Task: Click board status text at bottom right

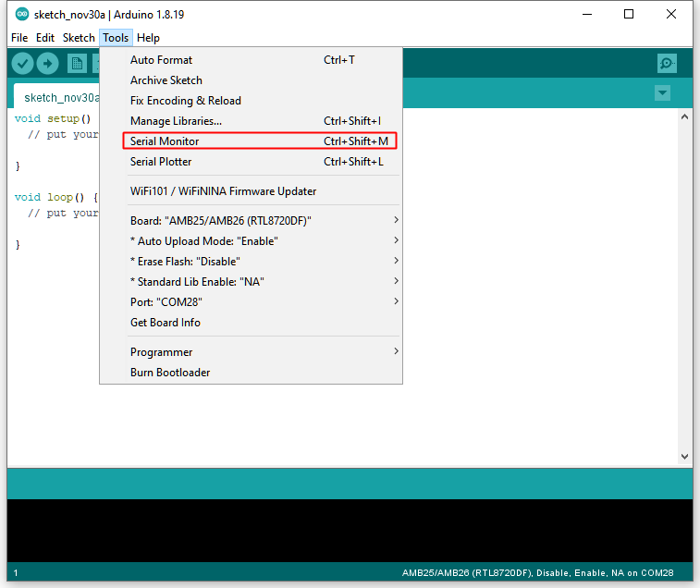Action: coord(537,573)
